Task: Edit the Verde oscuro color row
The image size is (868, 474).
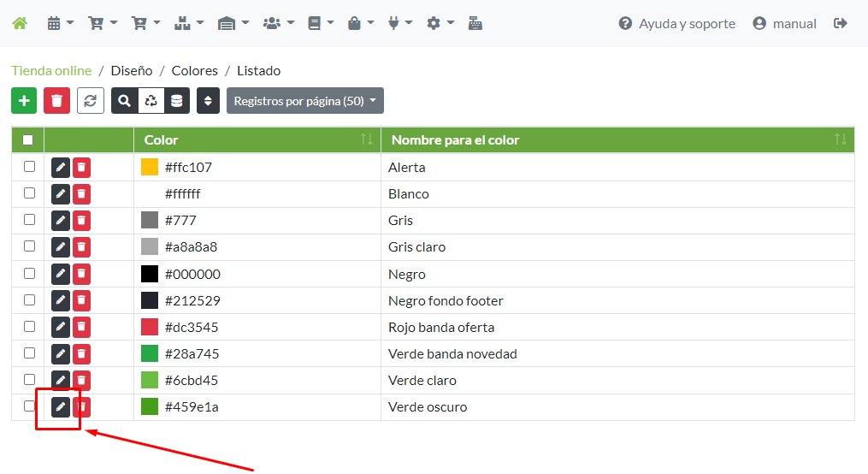Action: click(x=60, y=407)
